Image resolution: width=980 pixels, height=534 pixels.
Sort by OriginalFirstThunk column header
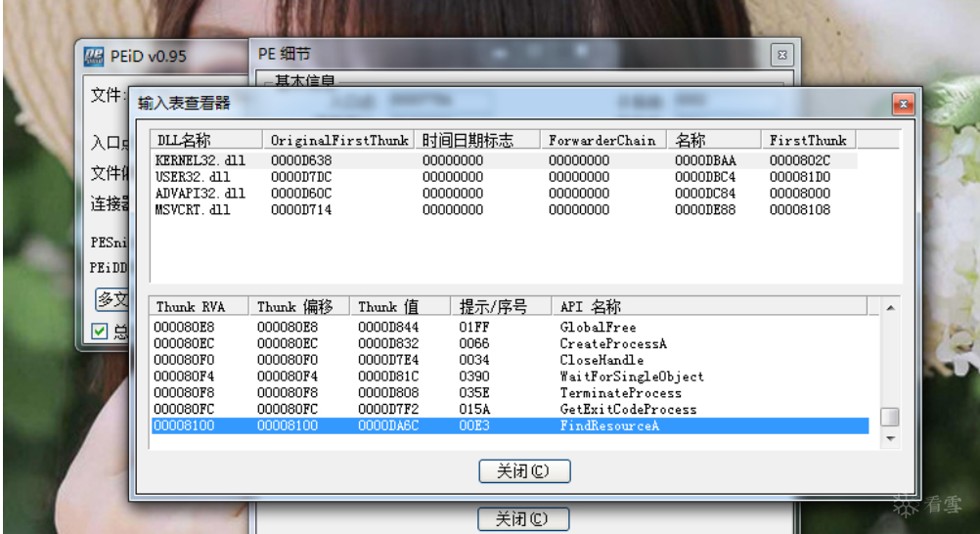pos(338,140)
